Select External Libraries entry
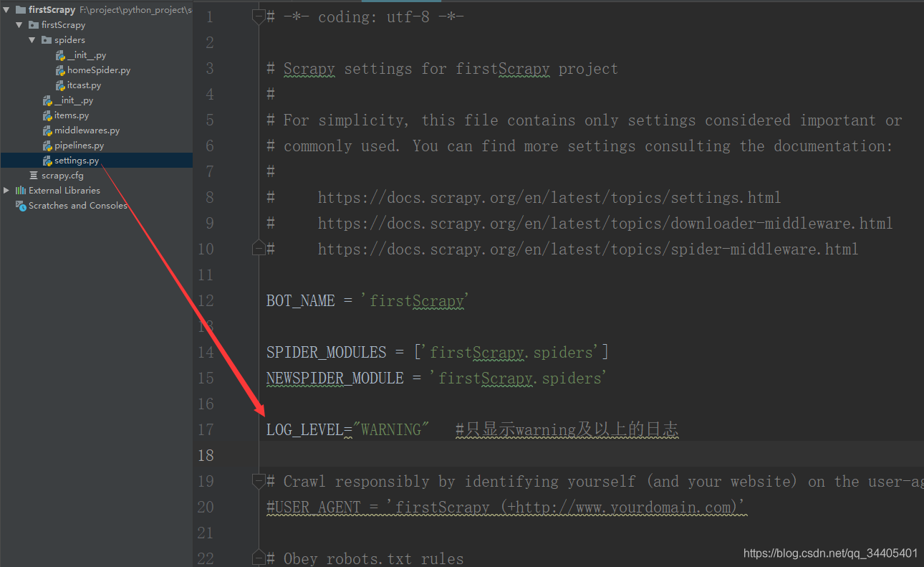 pos(64,191)
